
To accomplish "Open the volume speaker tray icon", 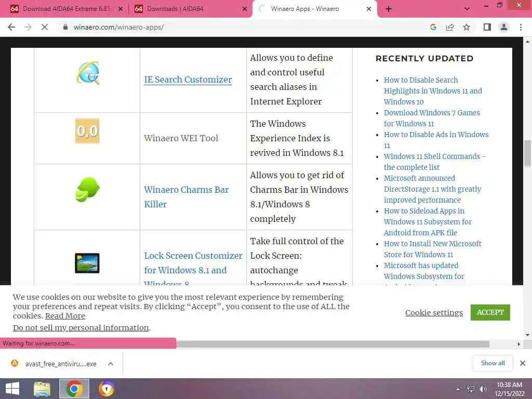I will [x=483, y=389].
